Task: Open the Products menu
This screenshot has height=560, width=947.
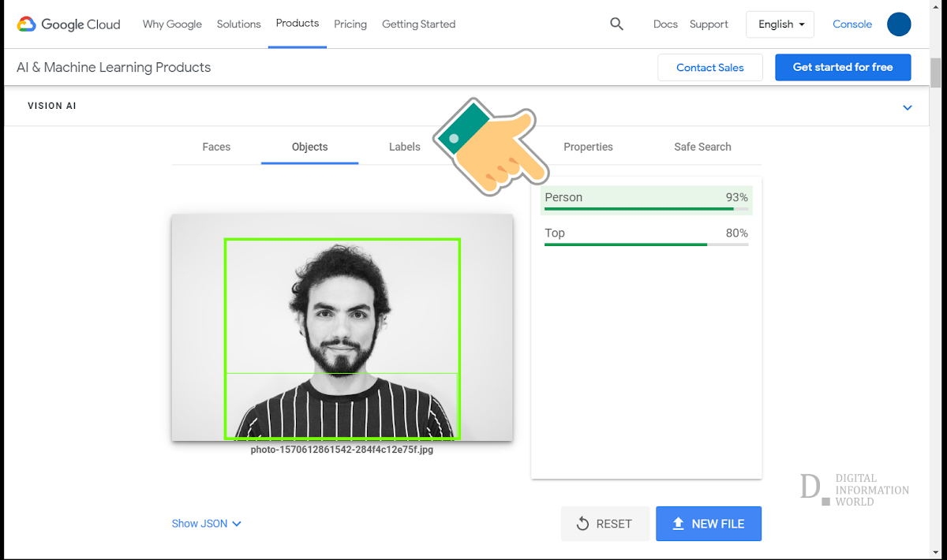Action: click(298, 24)
